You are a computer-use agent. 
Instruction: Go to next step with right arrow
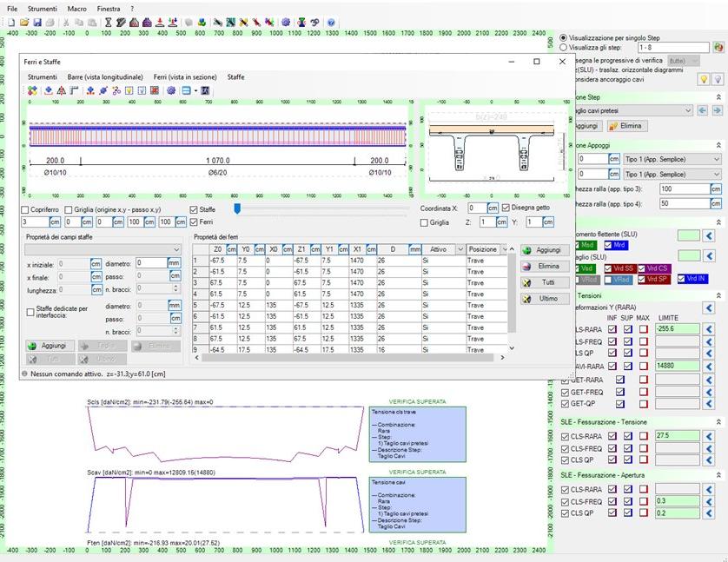(717, 110)
